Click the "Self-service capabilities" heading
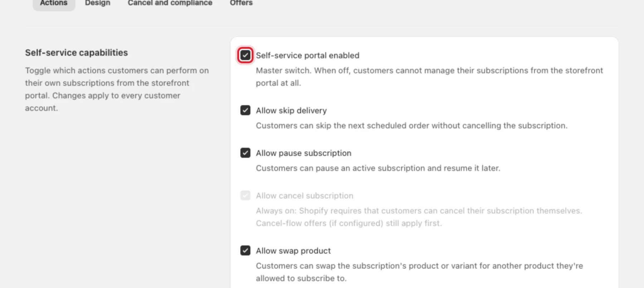The width and height of the screenshot is (644, 288). (76, 53)
